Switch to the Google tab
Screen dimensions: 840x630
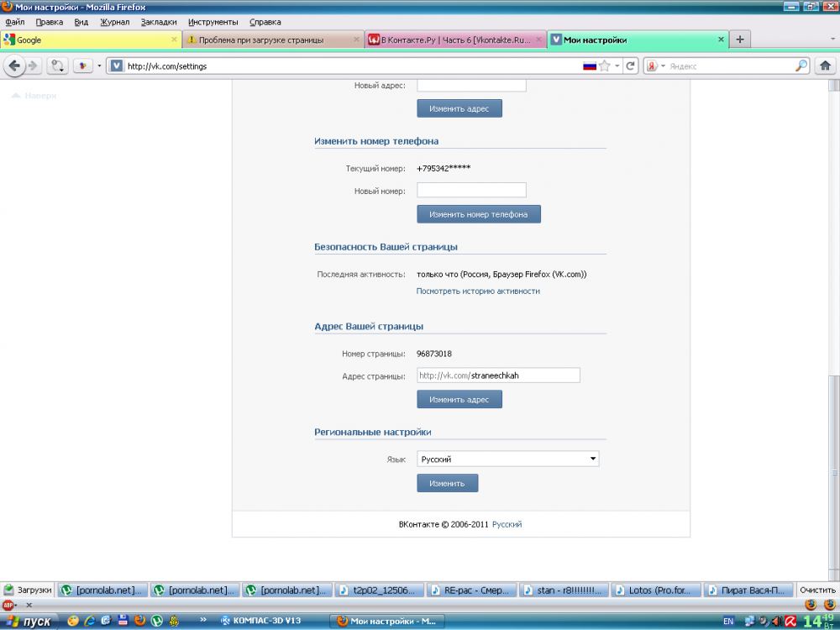tap(90, 39)
